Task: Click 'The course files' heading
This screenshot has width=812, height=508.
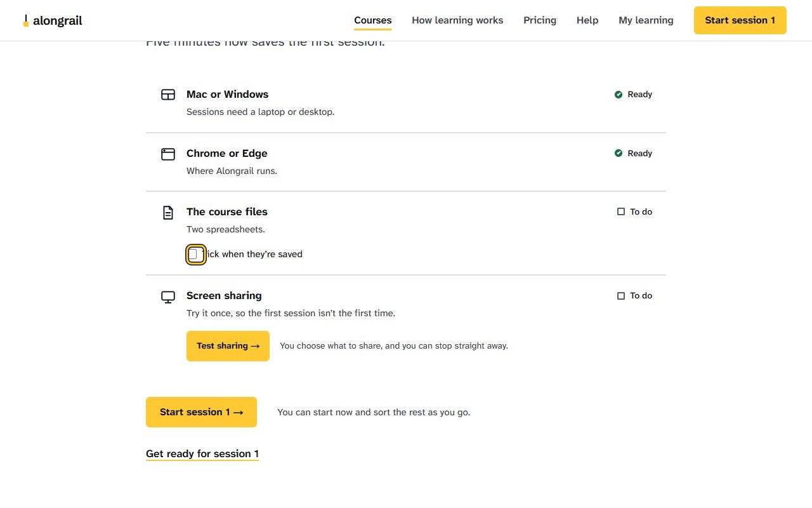Action: coord(227,211)
